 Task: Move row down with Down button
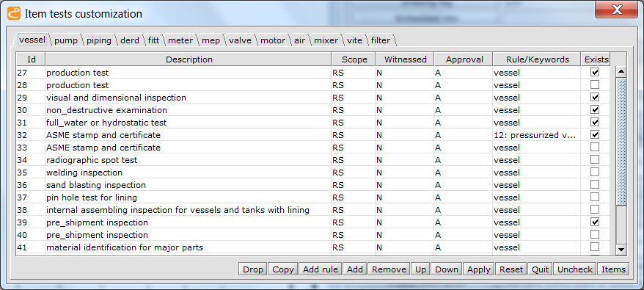[447, 269]
